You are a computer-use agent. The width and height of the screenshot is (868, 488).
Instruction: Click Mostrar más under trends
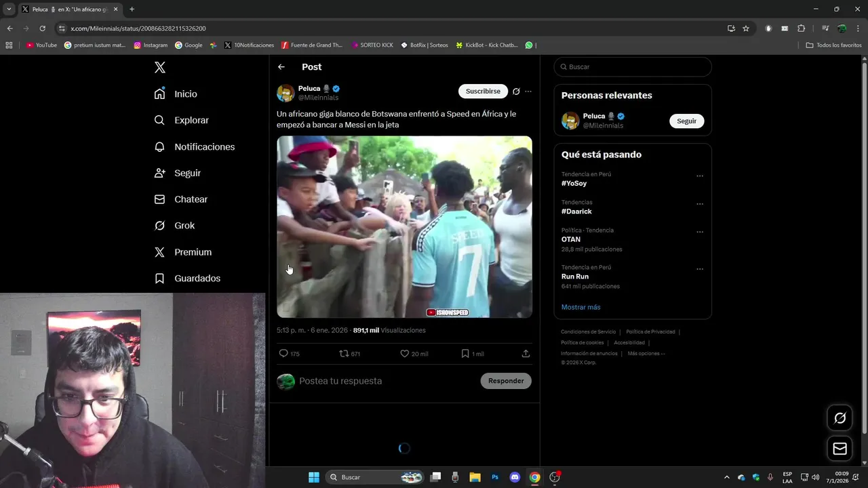click(580, 307)
